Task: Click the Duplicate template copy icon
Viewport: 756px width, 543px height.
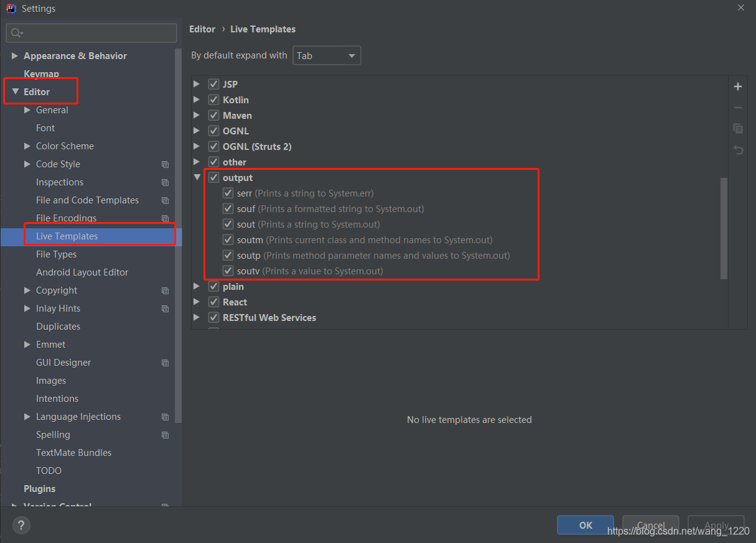Action: point(738,128)
